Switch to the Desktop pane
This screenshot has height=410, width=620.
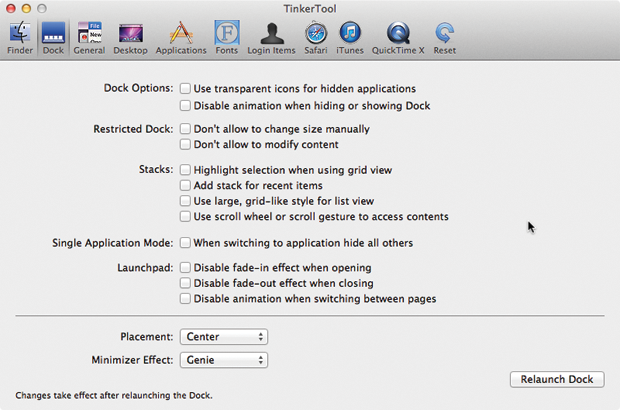point(130,38)
